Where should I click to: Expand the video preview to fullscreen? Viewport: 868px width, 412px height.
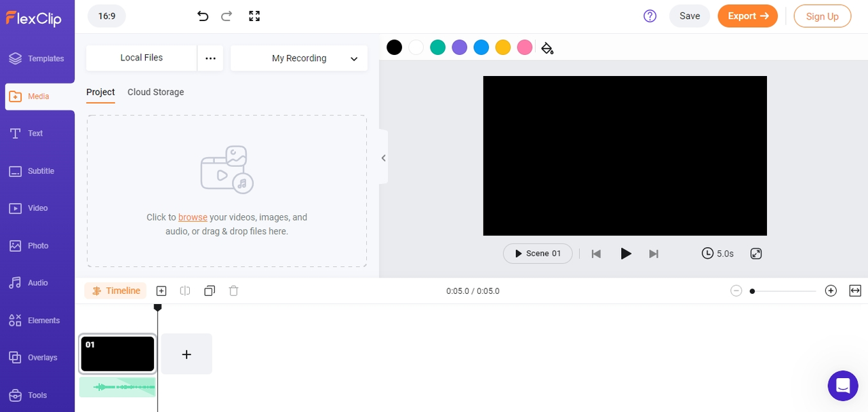(756, 253)
